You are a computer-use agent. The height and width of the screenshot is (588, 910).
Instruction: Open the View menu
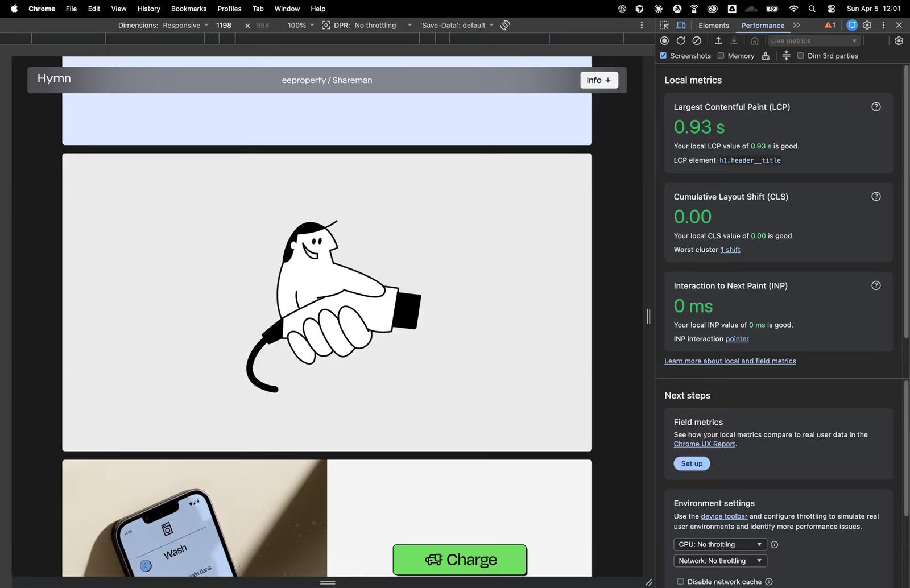pos(118,9)
